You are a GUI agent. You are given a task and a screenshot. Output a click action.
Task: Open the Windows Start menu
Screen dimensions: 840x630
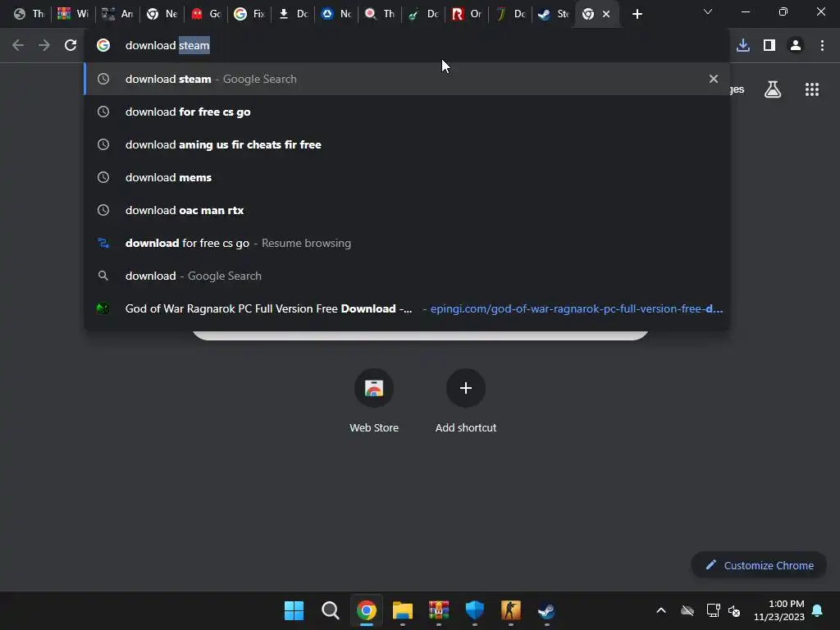coord(294,610)
